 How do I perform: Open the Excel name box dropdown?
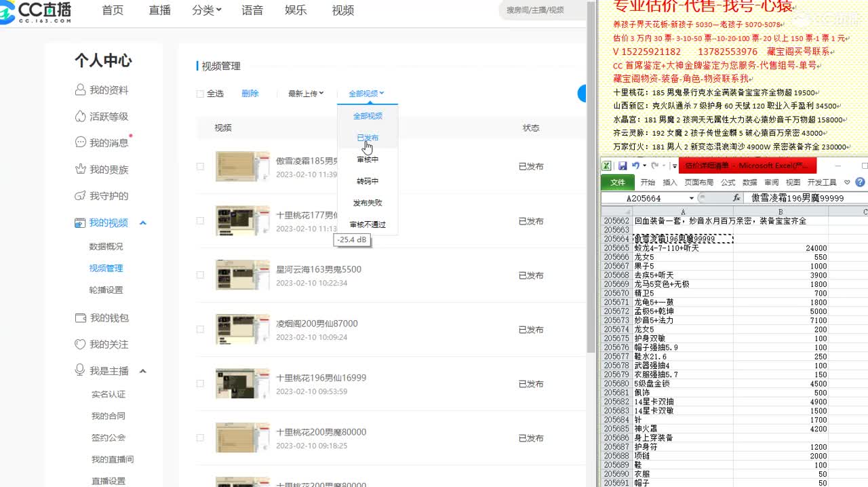pyautogui.click(x=692, y=198)
